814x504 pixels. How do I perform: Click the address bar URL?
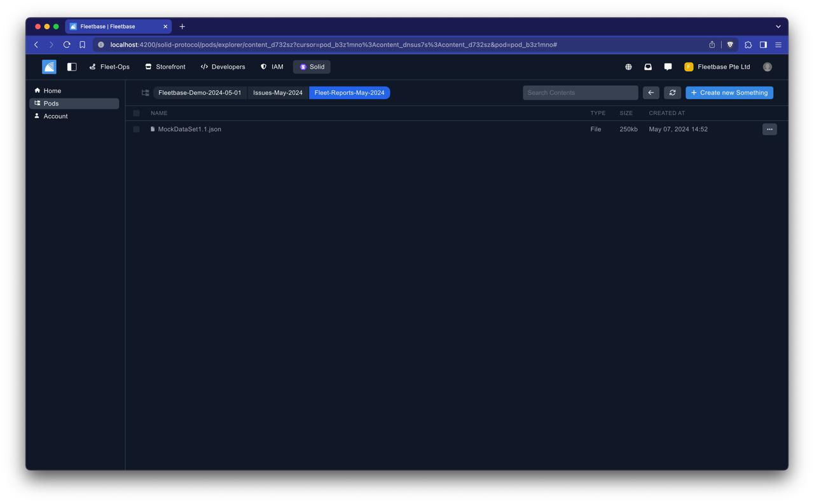tap(333, 45)
